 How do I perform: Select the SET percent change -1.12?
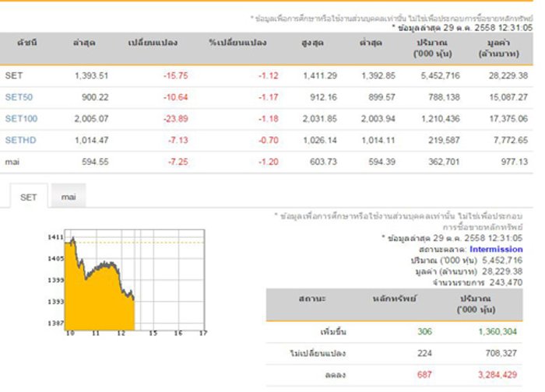pyautogui.click(x=268, y=75)
